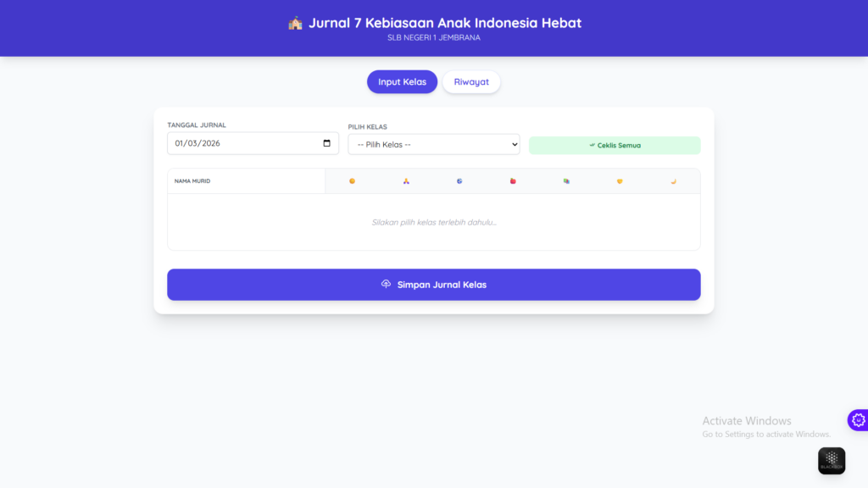Click the yellow heart habit icon

tap(620, 181)
